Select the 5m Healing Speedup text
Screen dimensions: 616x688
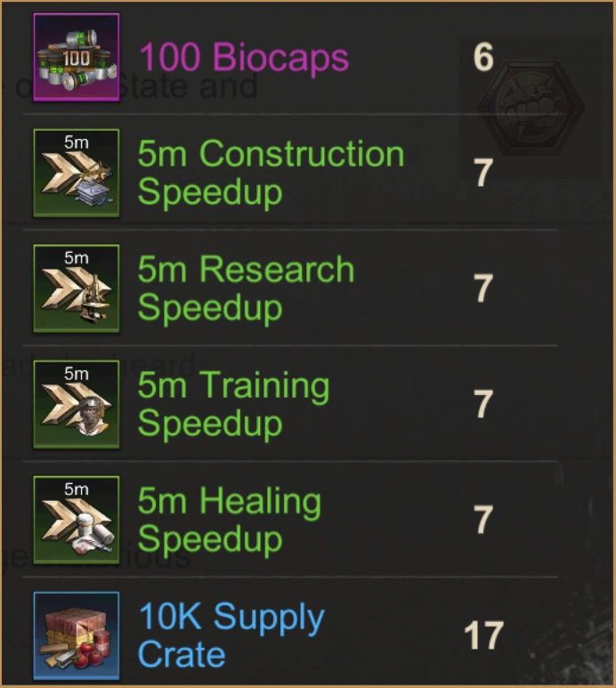(230, 520)
